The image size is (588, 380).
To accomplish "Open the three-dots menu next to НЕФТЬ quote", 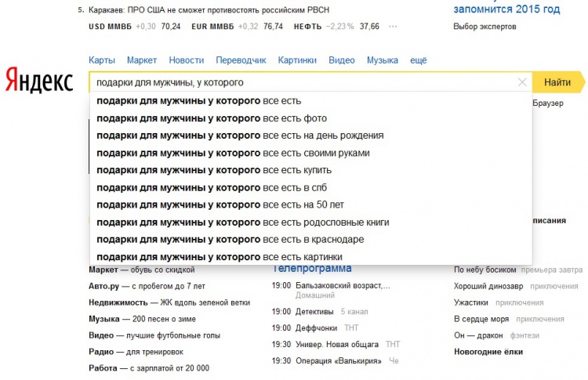I will click(393, 27).
